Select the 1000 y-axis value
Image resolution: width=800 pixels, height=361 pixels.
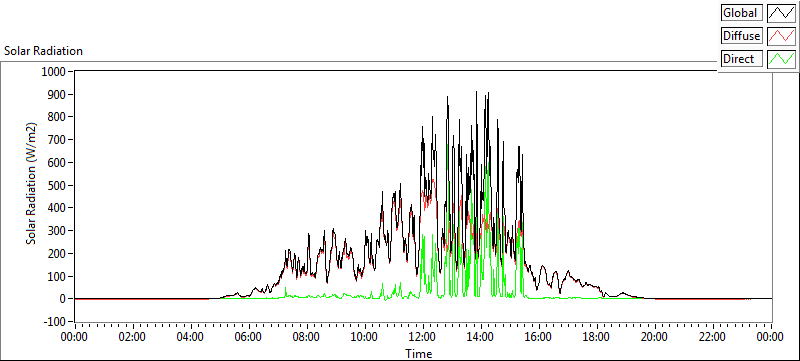tap(53, 71)
